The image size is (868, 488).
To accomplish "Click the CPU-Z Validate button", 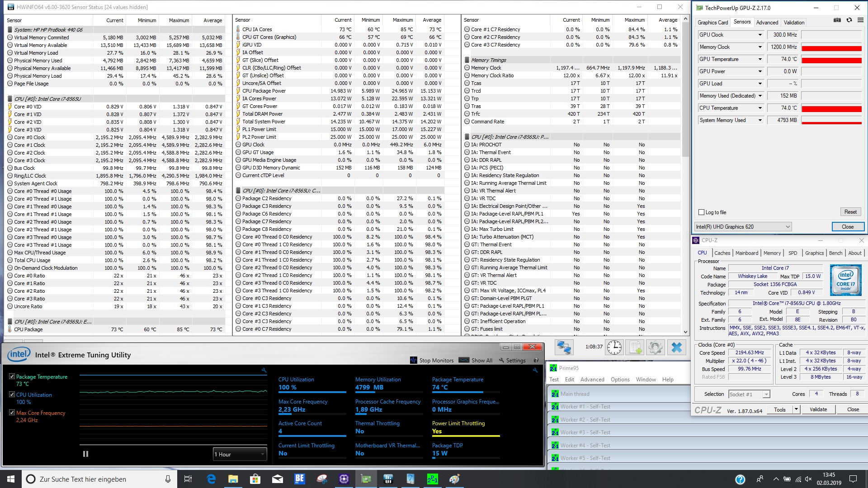I will click(x=818, y=409).
